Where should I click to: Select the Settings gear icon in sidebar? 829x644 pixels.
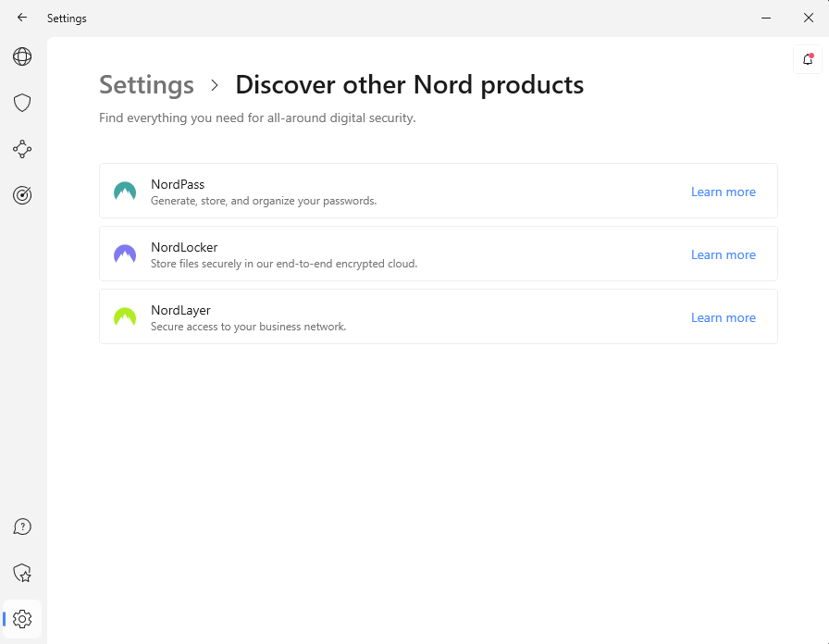coord(22,619)
